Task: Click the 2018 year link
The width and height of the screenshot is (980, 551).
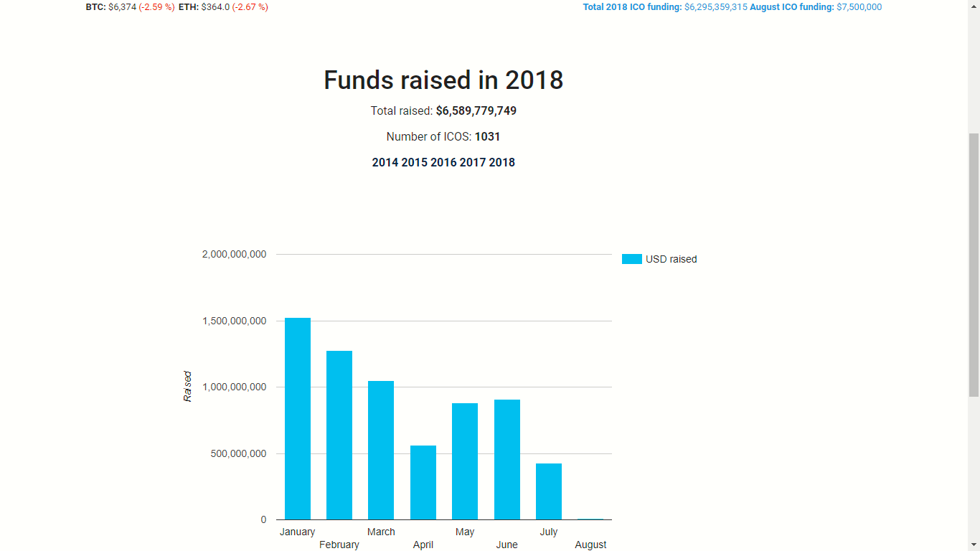Action: 502,162
